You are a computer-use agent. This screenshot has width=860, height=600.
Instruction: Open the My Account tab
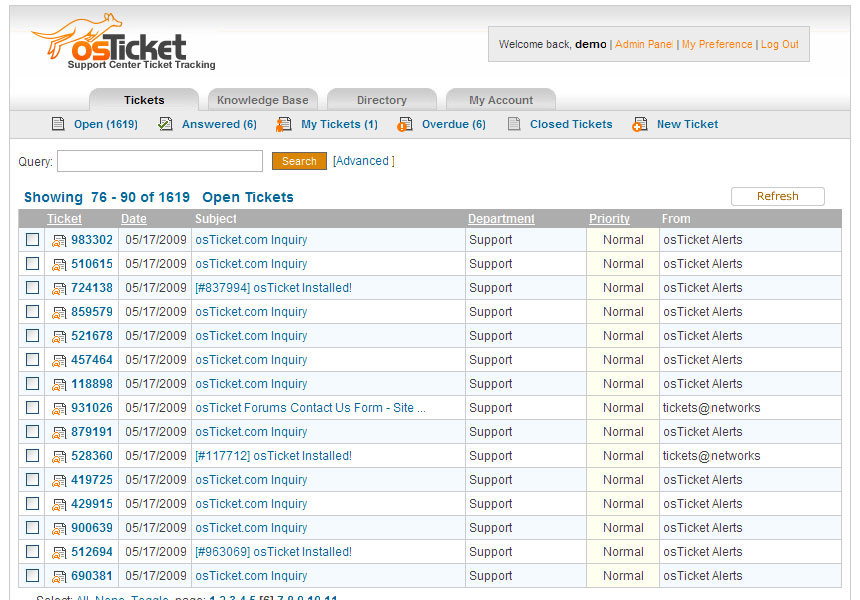point(500,99)
